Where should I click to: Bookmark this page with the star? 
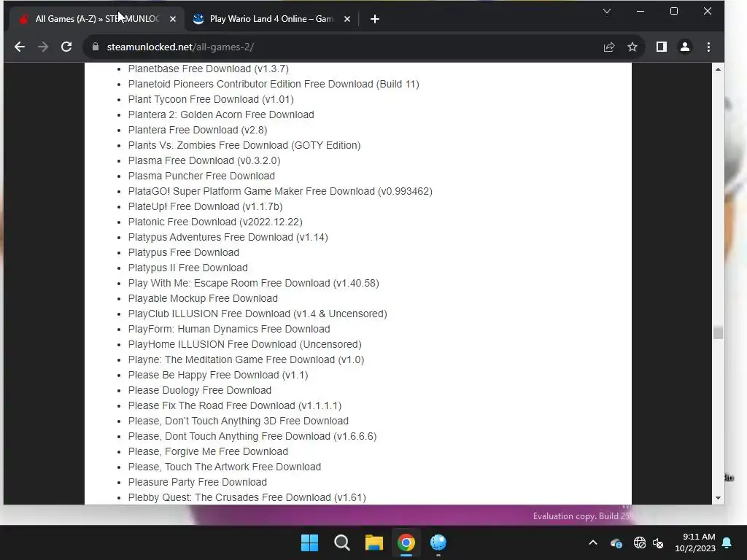(x=632, y=47)
